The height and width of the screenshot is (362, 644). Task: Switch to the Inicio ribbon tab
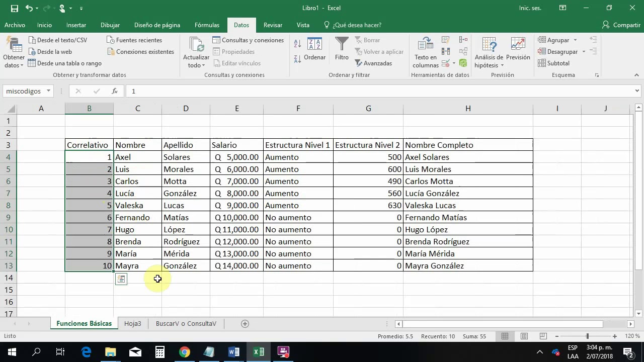point(44,25)
